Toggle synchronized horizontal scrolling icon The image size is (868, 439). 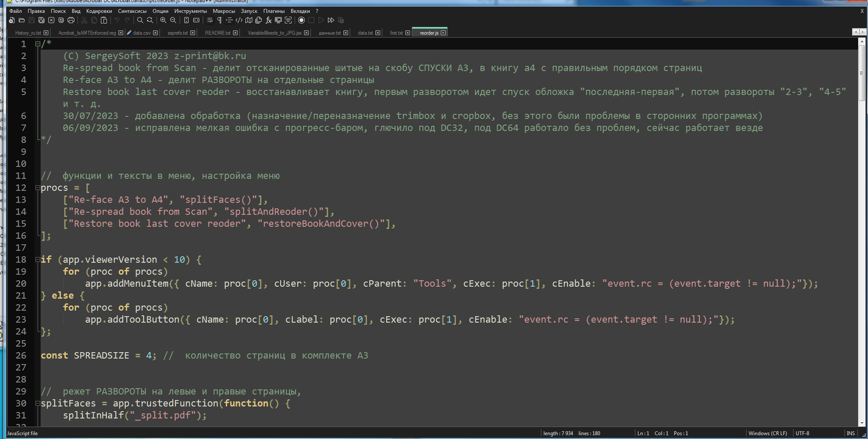pyautogui.click(x=196, y=20)
